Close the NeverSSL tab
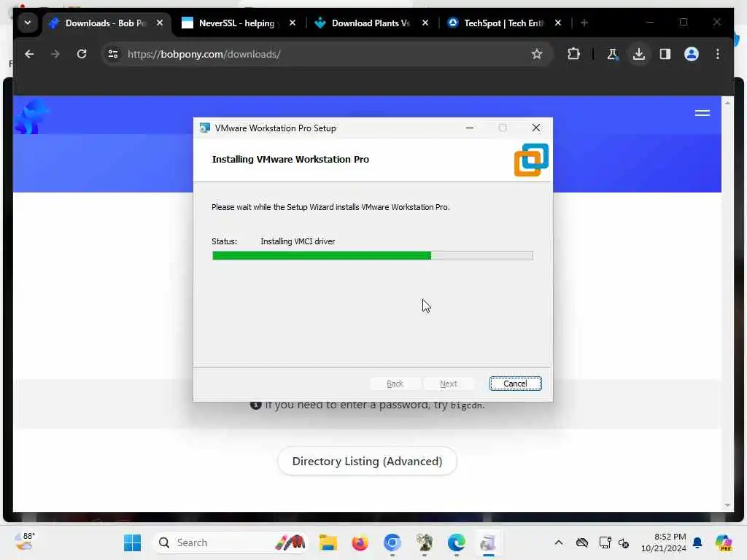 293,23
